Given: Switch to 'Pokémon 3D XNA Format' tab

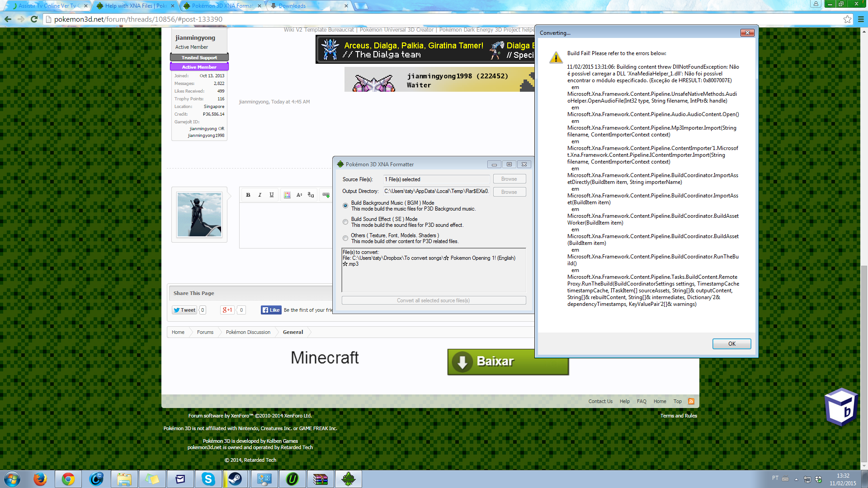Looking at the screenshot, I should pos(222,6).
